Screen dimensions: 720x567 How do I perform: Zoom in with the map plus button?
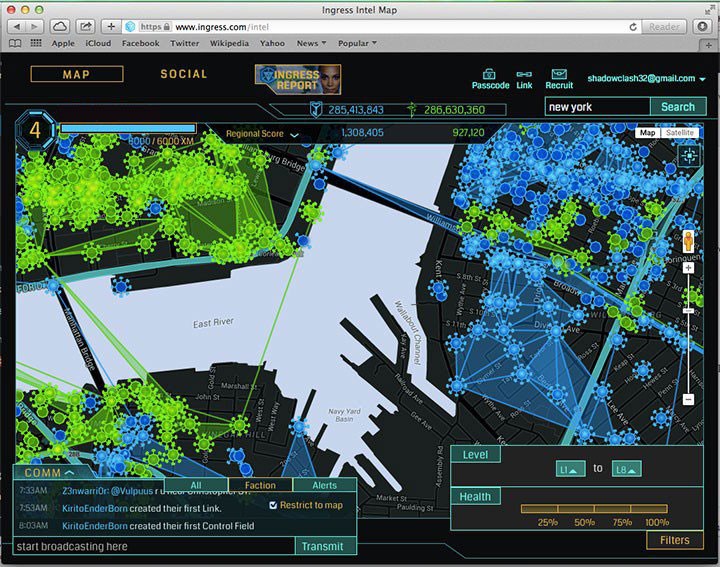click(x=688, y=268)
